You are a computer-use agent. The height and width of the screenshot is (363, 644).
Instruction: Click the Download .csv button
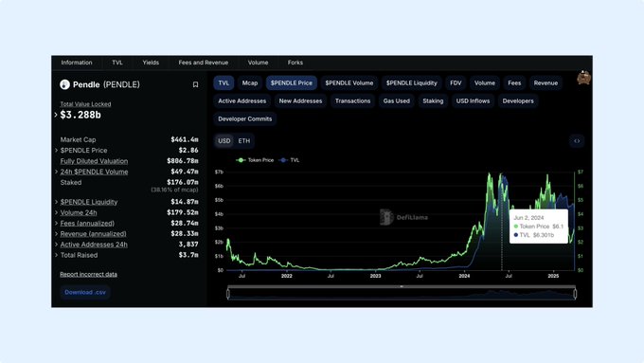pos(85,292)
